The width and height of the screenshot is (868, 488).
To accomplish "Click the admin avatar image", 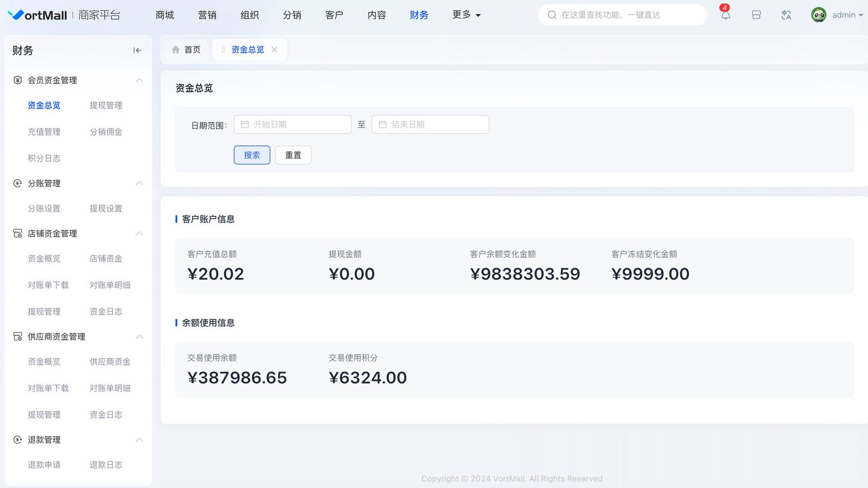I will click(819, 15).
